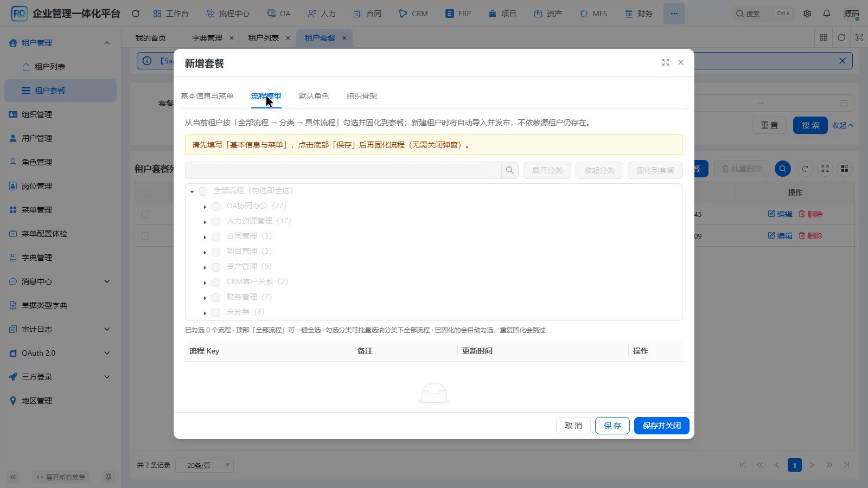This screenshot has width=868, height=488.
Task: Expand the 消息中心 sidebar menu
Action: [x=60, y=281]
